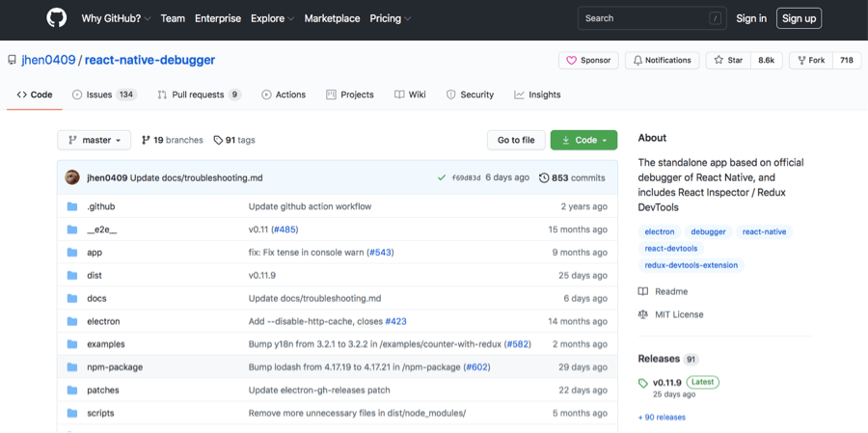Open the master branch selector

click(95, 140)
